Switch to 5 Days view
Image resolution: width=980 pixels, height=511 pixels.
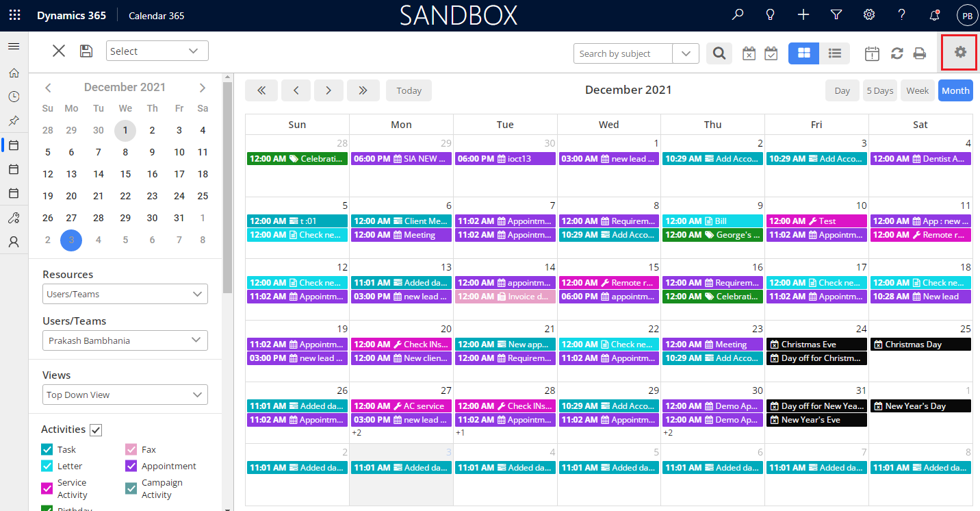[880, 90]
